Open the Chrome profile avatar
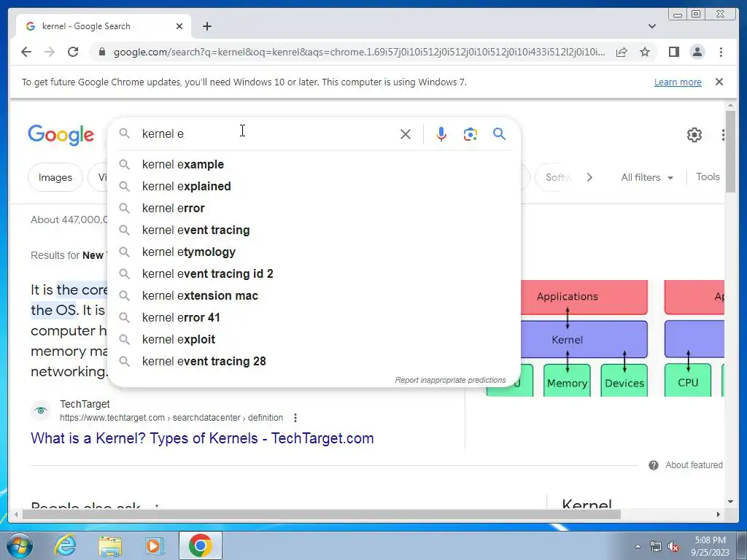 click(697, 52)
